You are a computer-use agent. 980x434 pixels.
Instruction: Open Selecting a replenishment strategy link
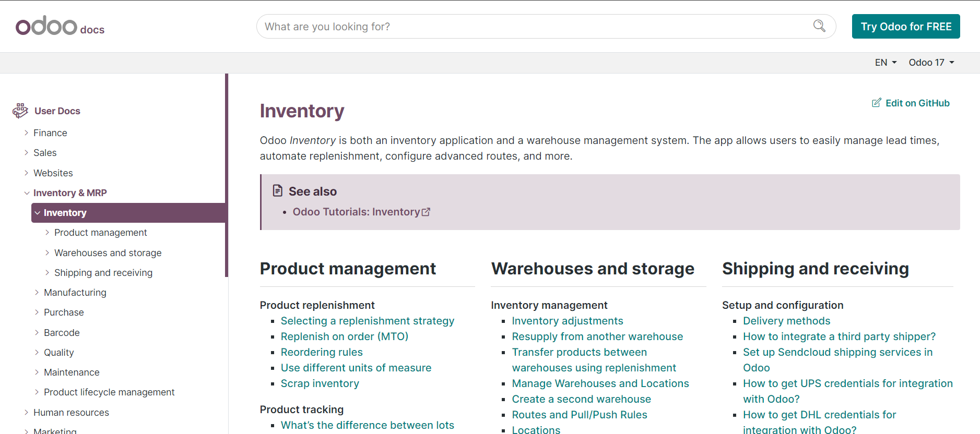pyautogui.click(x=368, y=321)
